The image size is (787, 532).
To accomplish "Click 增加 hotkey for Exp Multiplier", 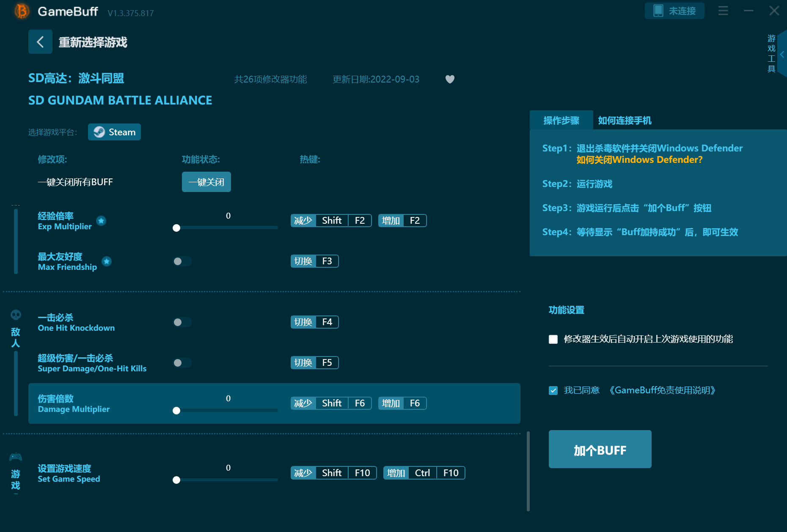I will (x=402, y=221).
